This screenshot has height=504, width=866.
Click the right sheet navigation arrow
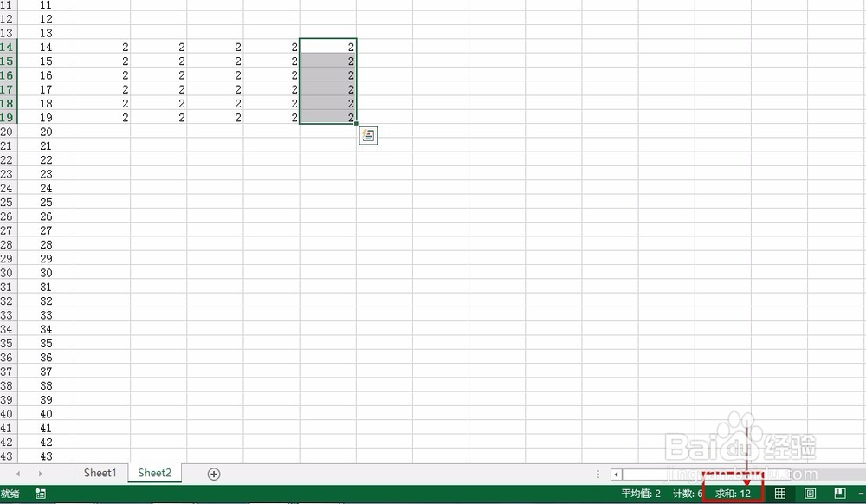tap(42, 473)
